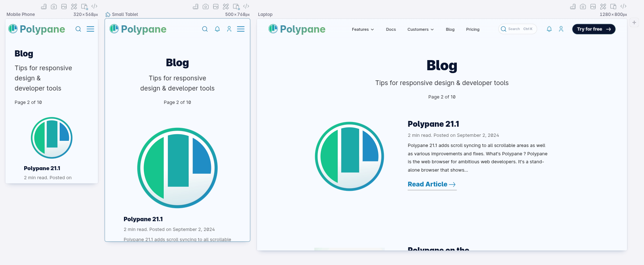Open debug tools for the Small Tablet pane
Viewport: 644px width, 265px height.
tap(226, 7)
